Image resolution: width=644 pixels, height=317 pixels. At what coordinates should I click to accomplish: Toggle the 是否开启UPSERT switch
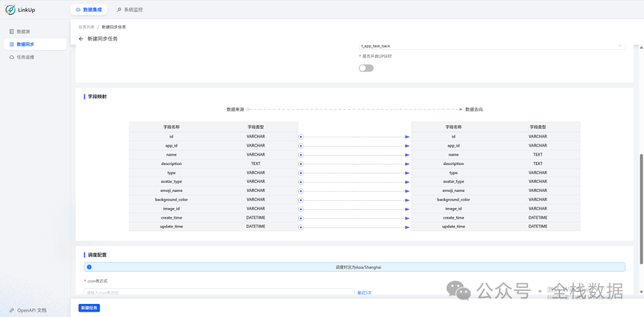pos(366,68)
